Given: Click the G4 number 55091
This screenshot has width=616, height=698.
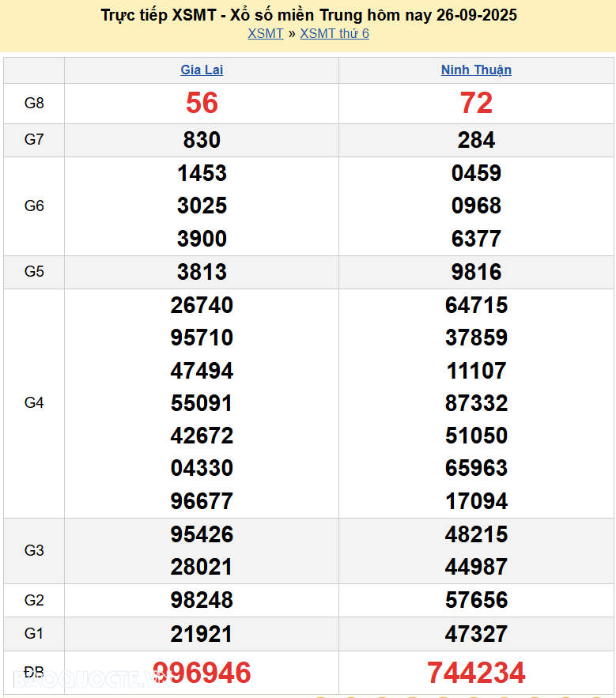Looking at the screenshot, I should tap(202, 403).
